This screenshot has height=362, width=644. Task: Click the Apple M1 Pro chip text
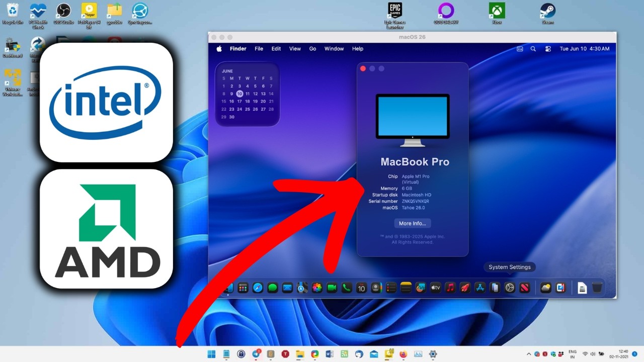click(x=416, y=176)
